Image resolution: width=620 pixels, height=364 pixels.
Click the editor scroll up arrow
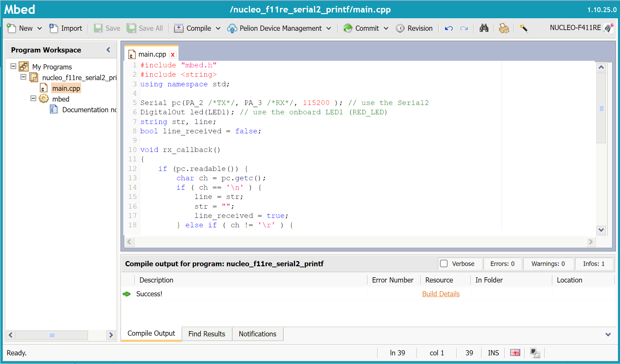[601, 67]
